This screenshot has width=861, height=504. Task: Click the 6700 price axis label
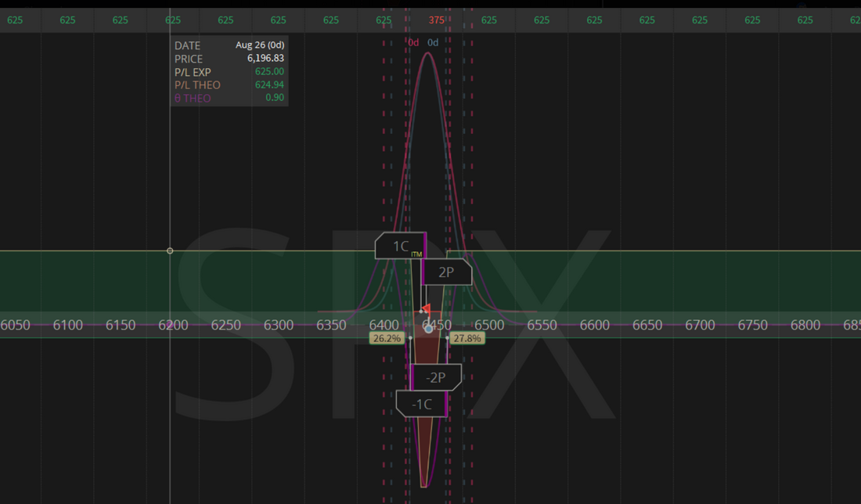coord(700,325)
